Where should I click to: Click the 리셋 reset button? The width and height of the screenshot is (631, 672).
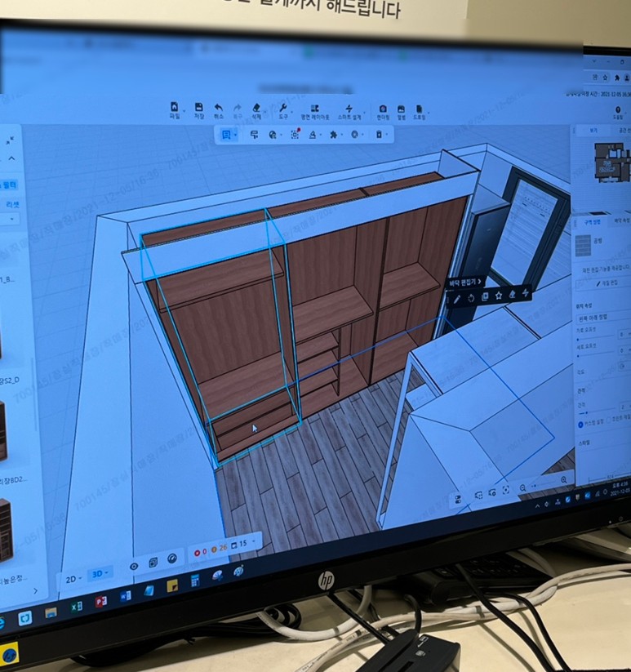pos(12,204)
